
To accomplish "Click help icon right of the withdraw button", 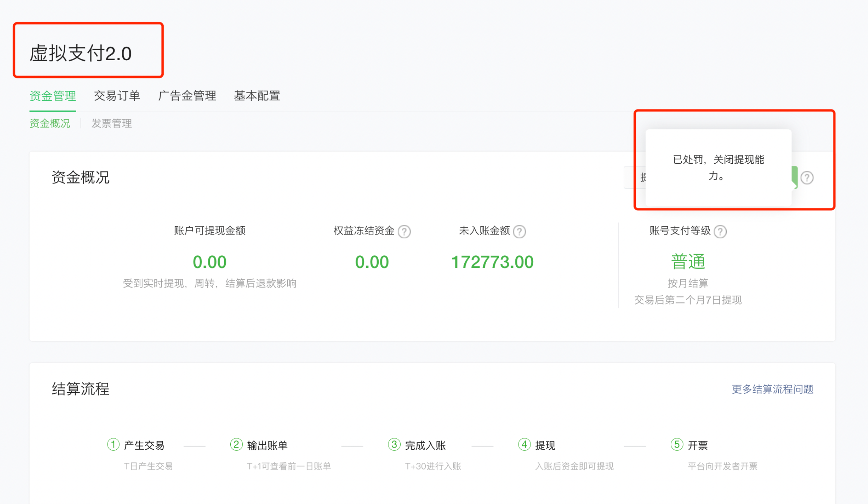I will pos(807,177).
